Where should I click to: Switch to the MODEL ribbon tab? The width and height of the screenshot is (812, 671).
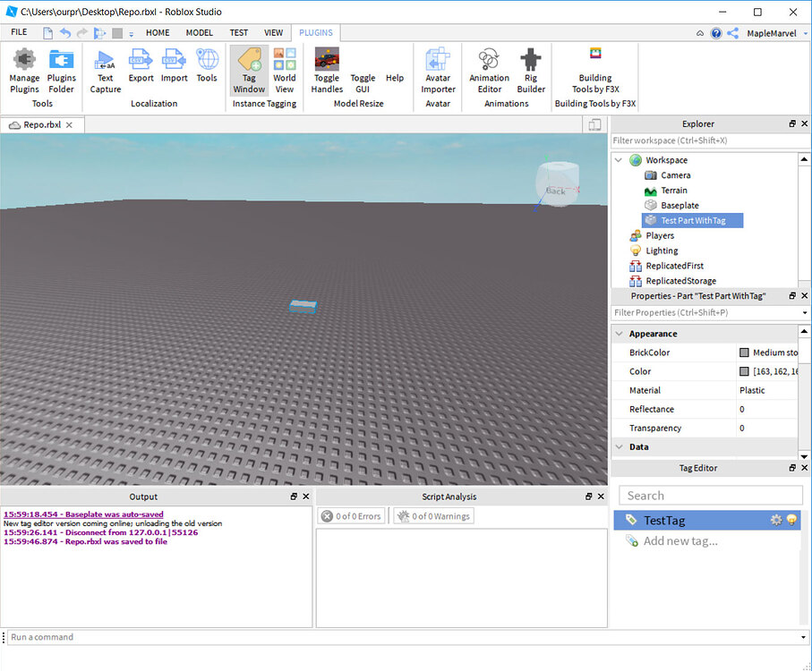199,32
